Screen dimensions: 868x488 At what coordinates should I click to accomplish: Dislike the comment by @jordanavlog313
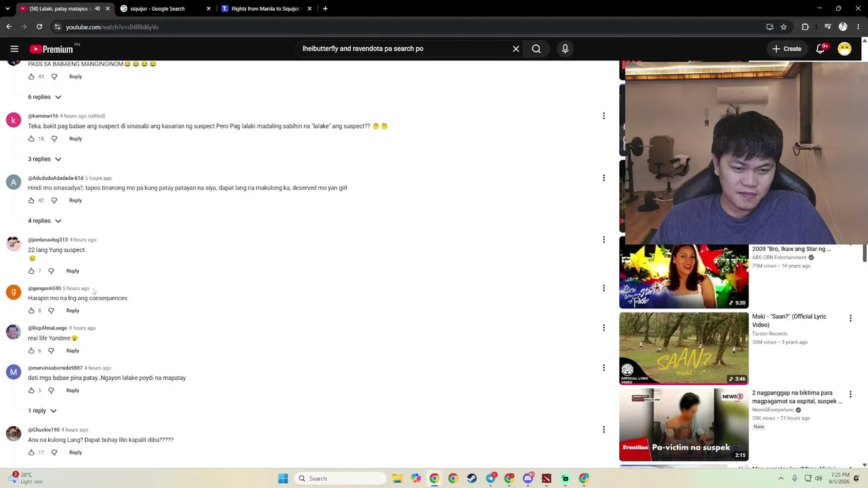point(51,271)
